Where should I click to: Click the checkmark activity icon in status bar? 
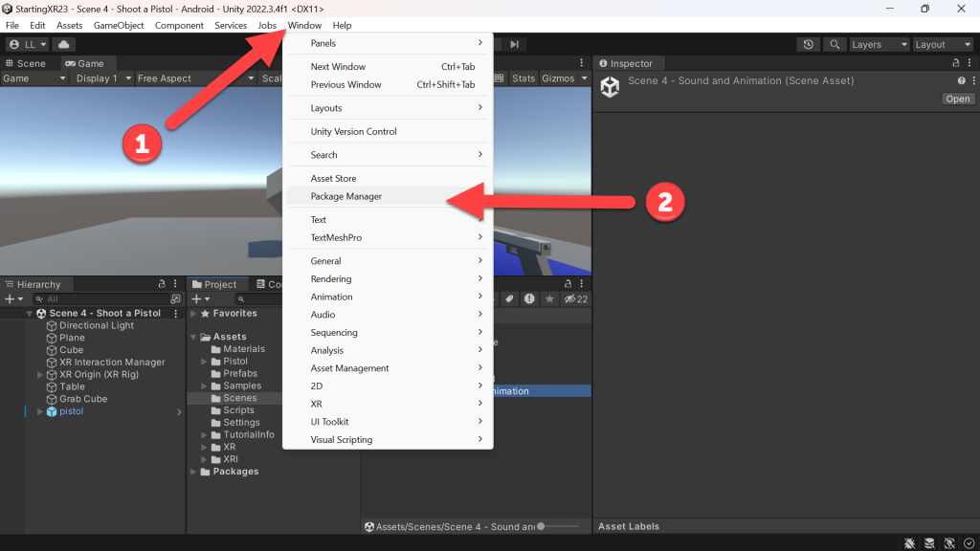(x=969, y=543)
